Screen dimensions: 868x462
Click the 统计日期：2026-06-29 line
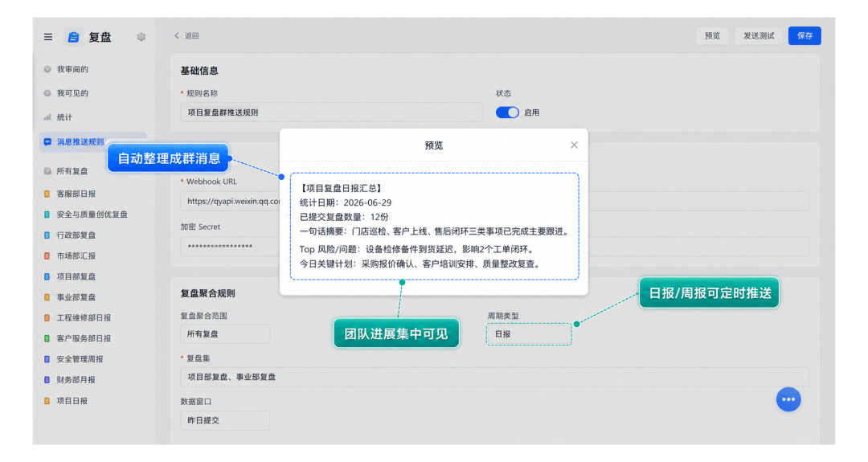(346, 202)
